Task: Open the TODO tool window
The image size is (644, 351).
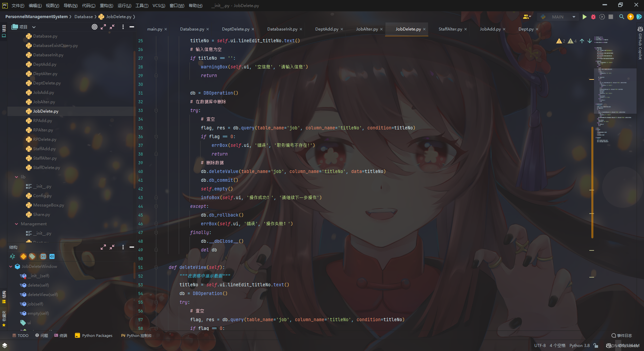Action: (x=20, y=336)
